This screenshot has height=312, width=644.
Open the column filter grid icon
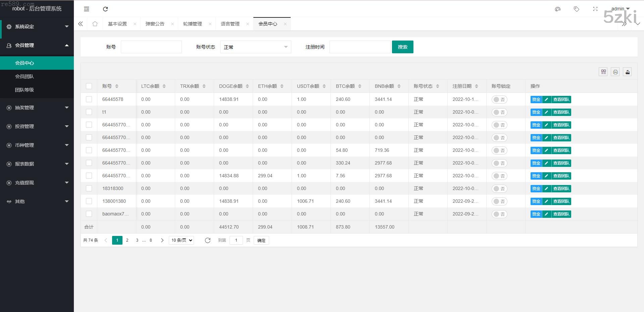(x=603, y=72)
